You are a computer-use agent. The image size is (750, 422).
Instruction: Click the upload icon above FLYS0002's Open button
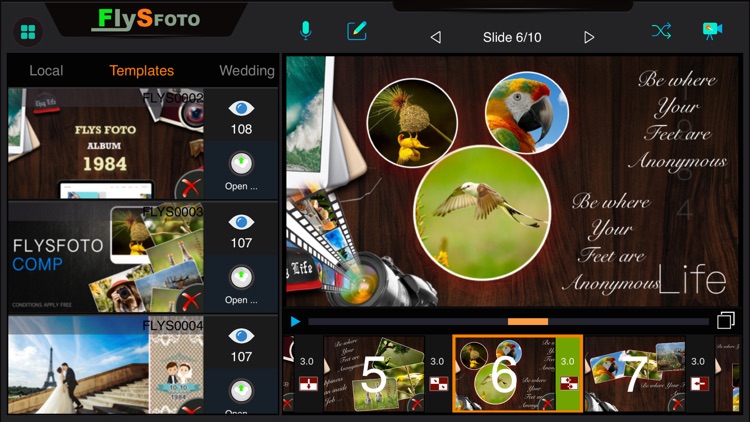(x=241, y=164)
